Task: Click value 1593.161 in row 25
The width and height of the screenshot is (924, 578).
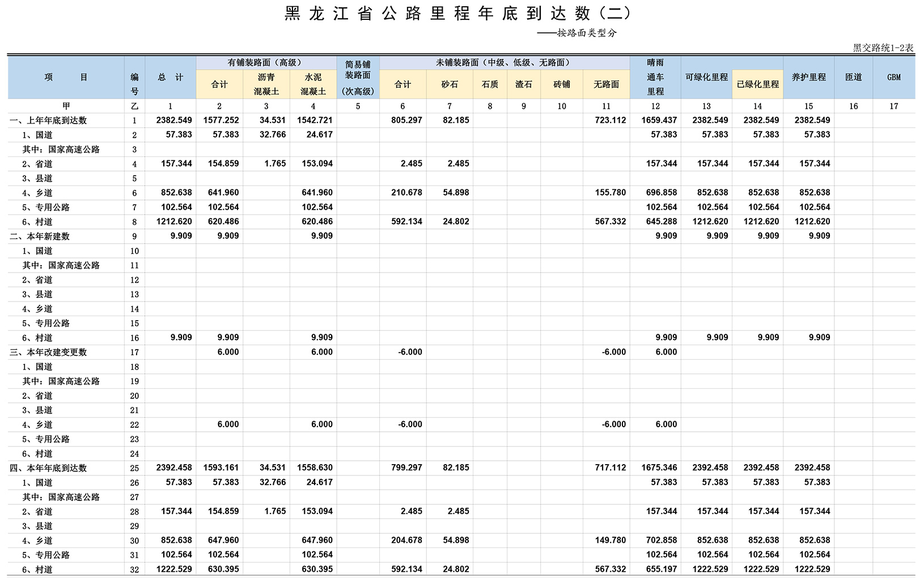Action: click(221, 468)
